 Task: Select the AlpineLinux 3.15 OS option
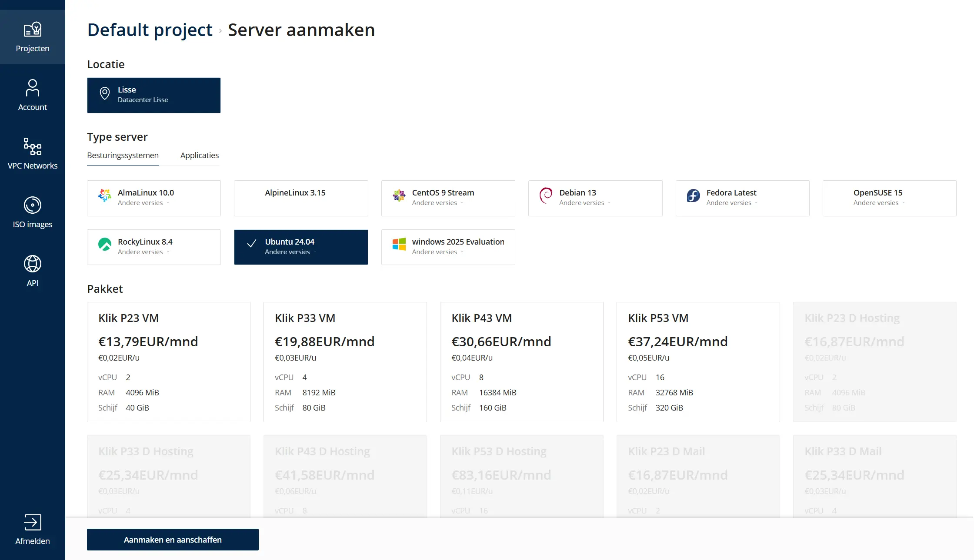pos(301,198)
